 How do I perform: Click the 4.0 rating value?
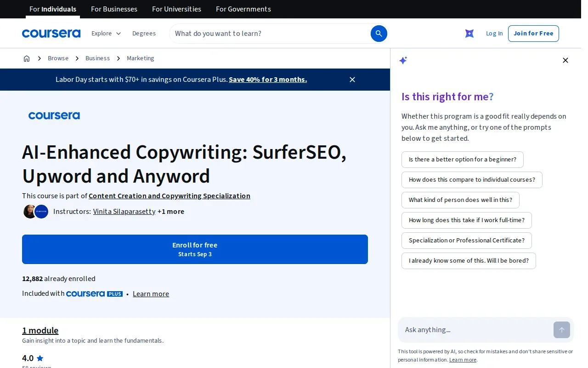(x=28, y=358)
